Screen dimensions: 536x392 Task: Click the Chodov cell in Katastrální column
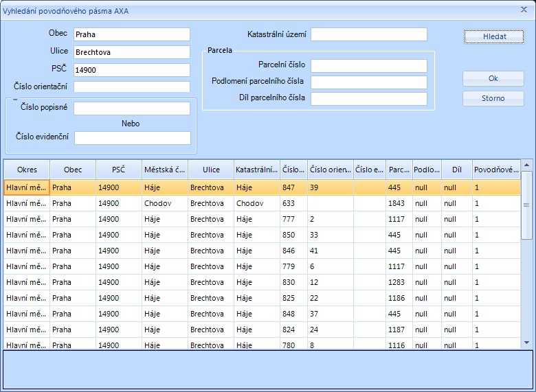[x=257, y=203]
